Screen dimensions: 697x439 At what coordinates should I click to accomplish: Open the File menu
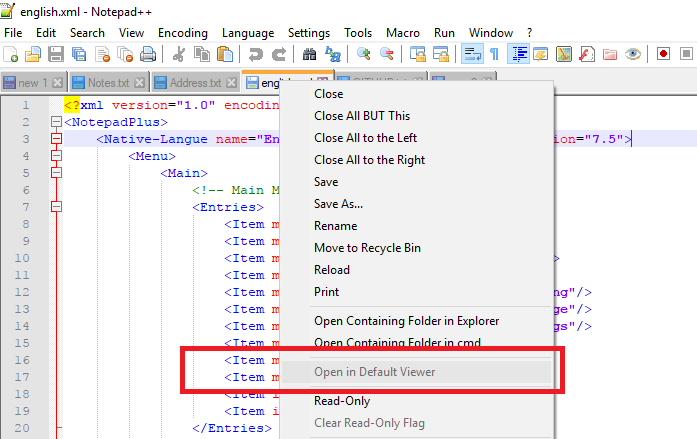click(13, 33)
